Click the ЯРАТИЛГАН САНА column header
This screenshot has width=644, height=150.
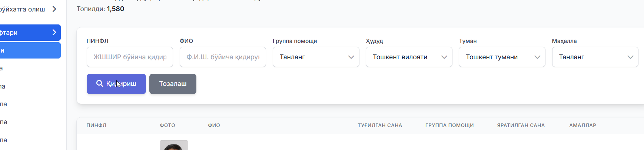coord(521,126)
